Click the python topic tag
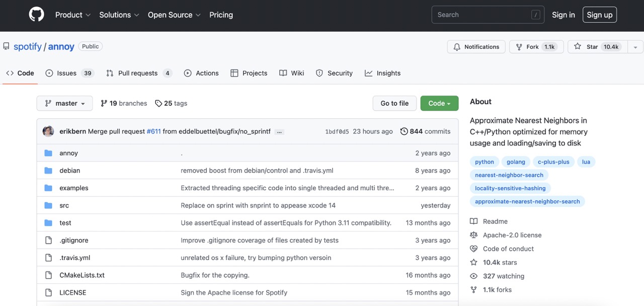Screen dimensions: 644x306 click(485, 162)
